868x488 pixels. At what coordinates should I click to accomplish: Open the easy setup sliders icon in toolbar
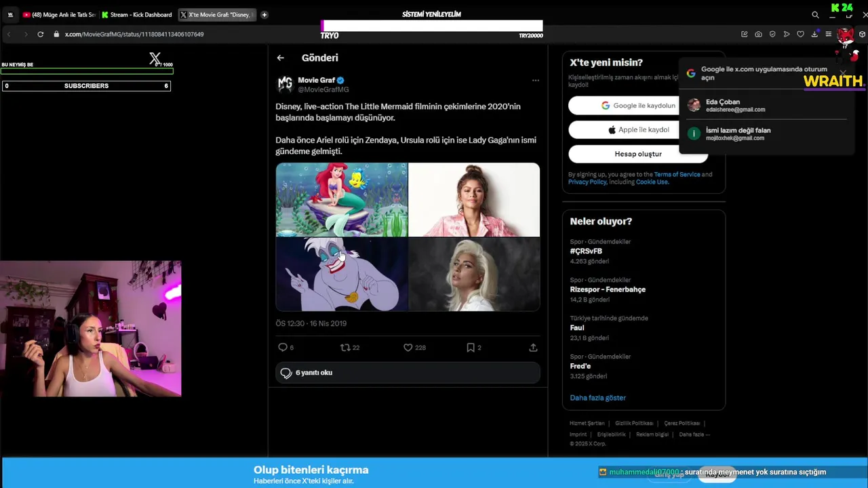point(828,35)
